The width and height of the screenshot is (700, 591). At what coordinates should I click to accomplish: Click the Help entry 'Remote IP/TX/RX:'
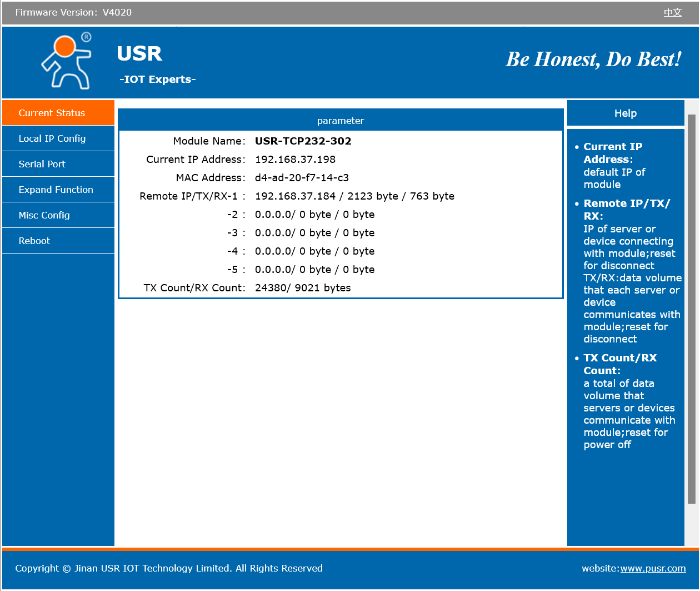coord(627,209)
